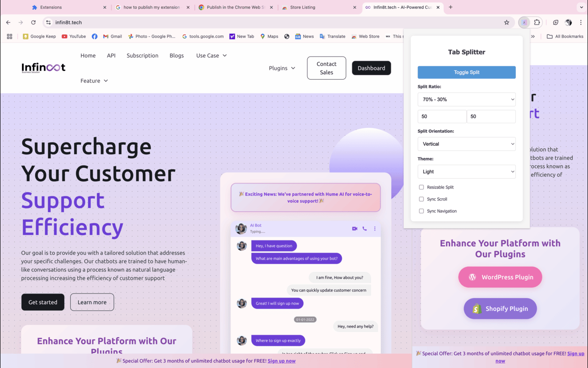The image size is (588, 368).
Task: Open the AI Bot chat three-dot options
Action: click(375, 229)
